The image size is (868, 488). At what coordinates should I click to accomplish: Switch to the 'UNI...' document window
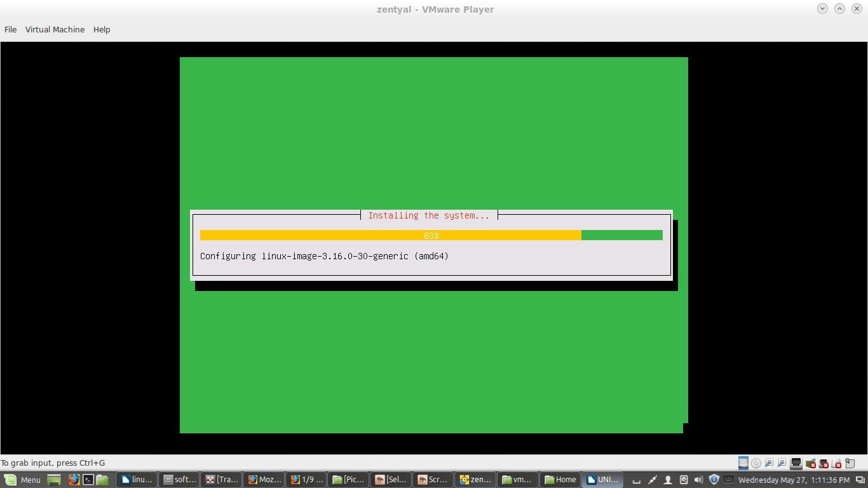tap(603, 480)
